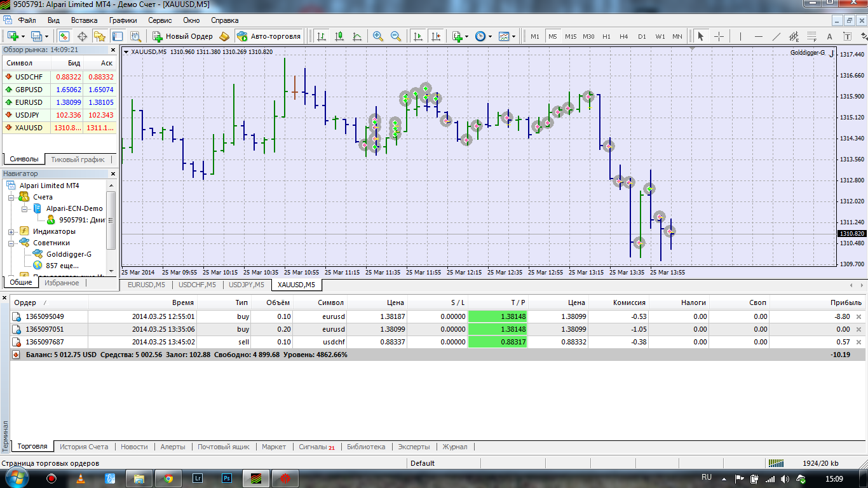Toggle the Market Watch window button
This screenshot has height=488, width=868.
(x=64, y=36)
